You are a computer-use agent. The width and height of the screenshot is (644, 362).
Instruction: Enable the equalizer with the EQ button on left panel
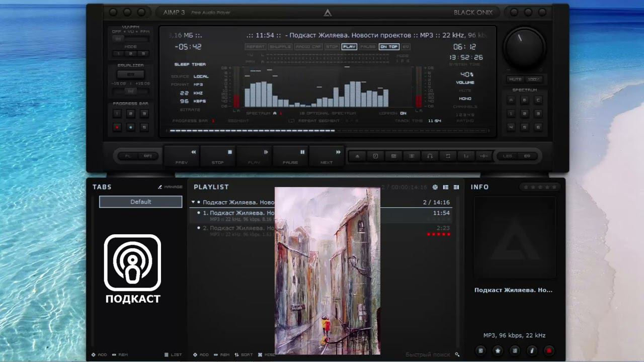click(131, 74)
